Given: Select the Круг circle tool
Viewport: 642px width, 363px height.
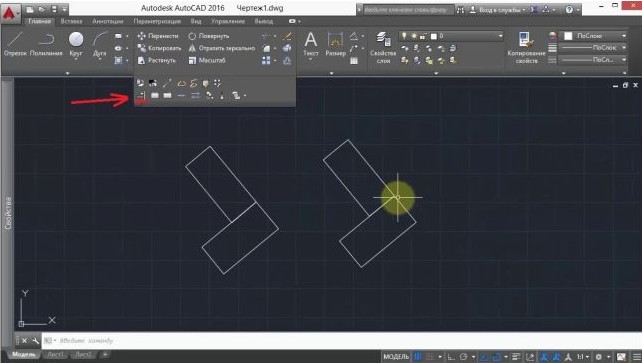Looking at the screenshot, I should [x=76, y=43].
